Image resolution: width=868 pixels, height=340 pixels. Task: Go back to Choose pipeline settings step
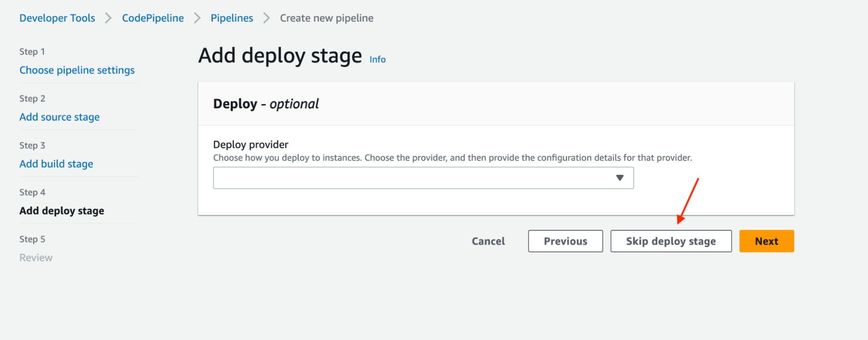77,70
